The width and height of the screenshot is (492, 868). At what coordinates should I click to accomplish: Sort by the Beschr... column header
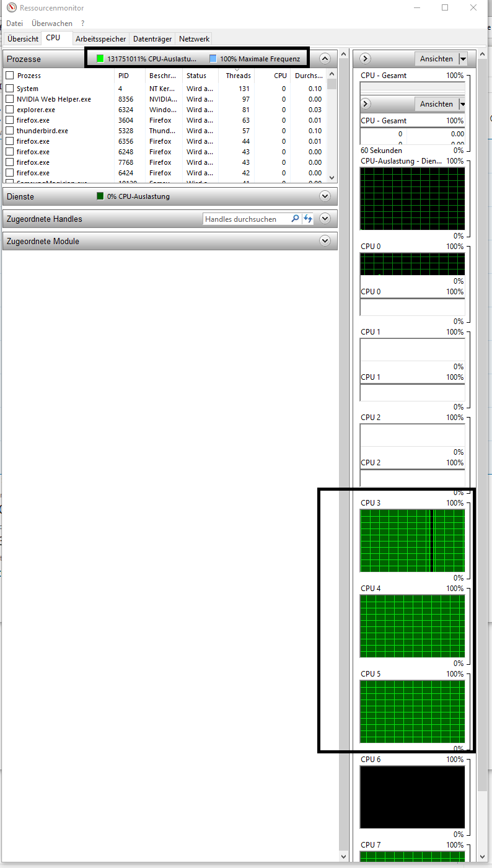tap(164, 76)
